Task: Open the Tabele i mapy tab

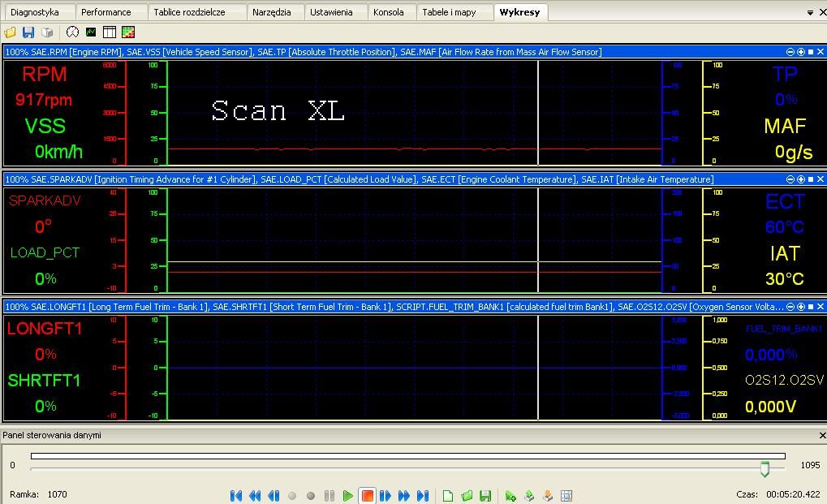Action: [x=449, y=12]
